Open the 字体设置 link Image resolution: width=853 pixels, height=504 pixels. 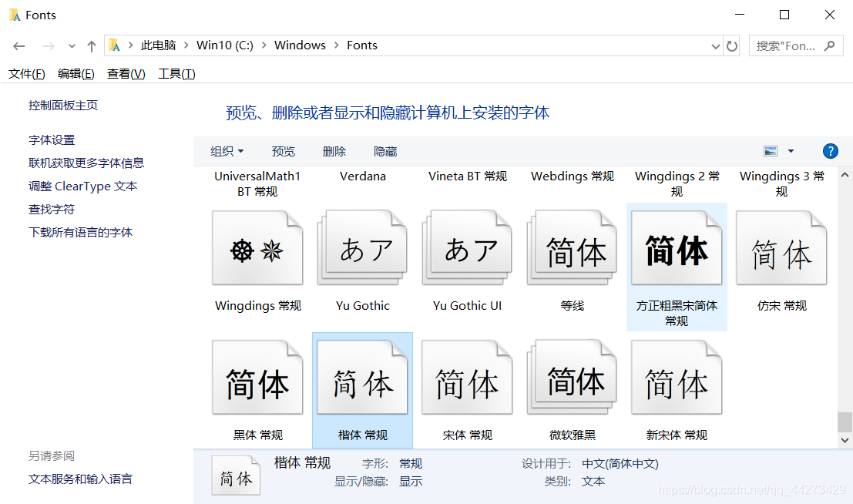pyautogui.click(x=52, y=140)
